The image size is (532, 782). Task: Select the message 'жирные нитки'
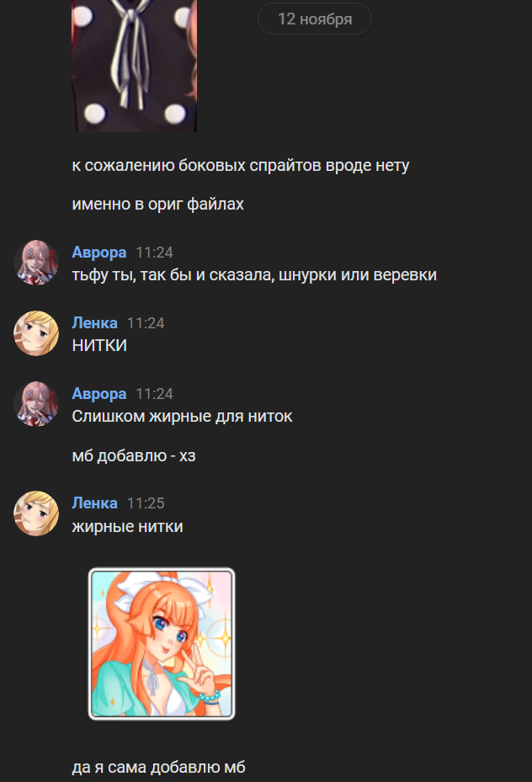[127, 527]
